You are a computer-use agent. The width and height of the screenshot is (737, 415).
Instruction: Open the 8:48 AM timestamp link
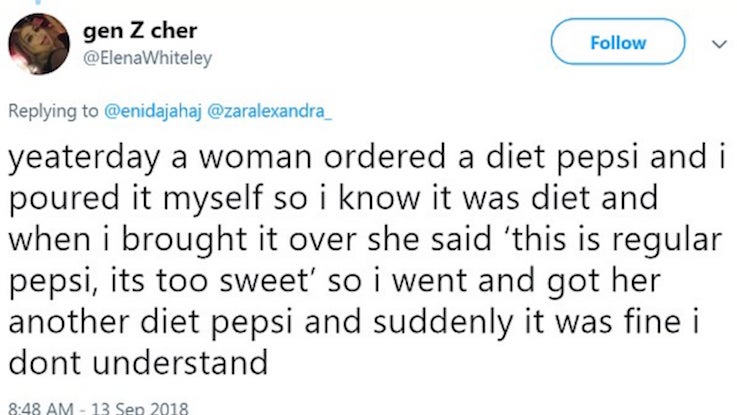[x=41, y=408]
